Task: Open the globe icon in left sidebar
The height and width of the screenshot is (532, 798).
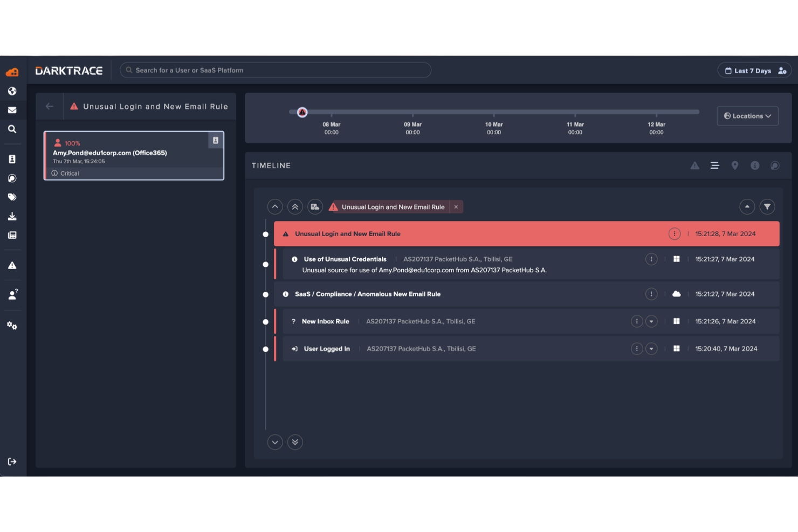Action: coord(12,91)
